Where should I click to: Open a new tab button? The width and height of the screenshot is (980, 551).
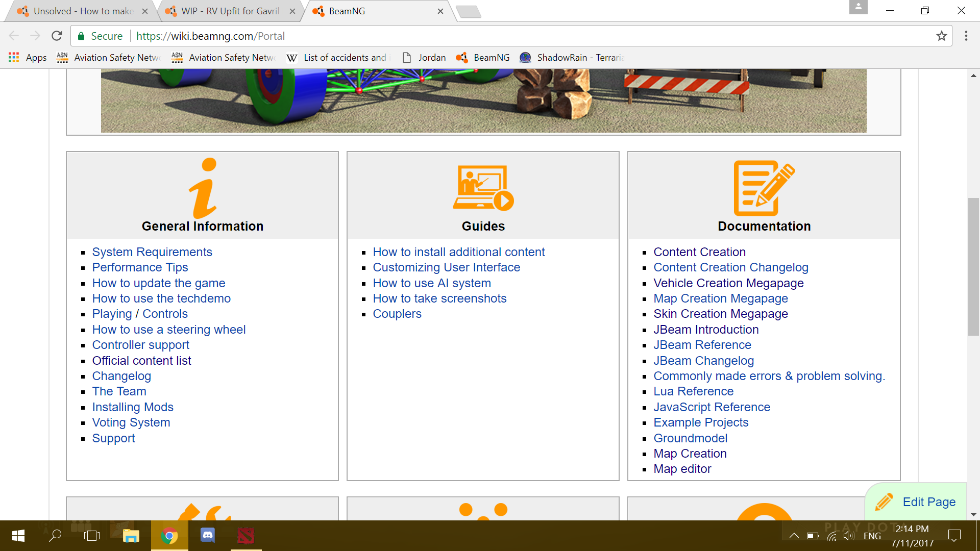click(469, 12)
